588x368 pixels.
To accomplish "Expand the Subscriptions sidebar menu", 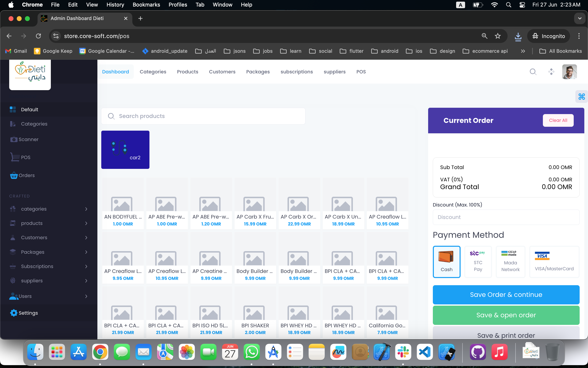I will [49, 266].
